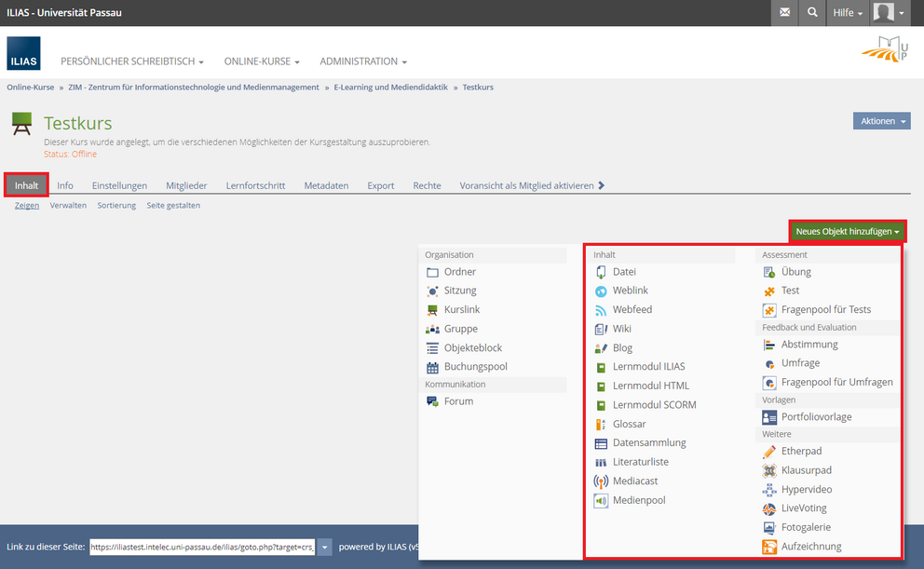The height and width of the screenshot is (569, 924).
Task: Expand Online-Kurse navigation menu
Action: (262, 61)
